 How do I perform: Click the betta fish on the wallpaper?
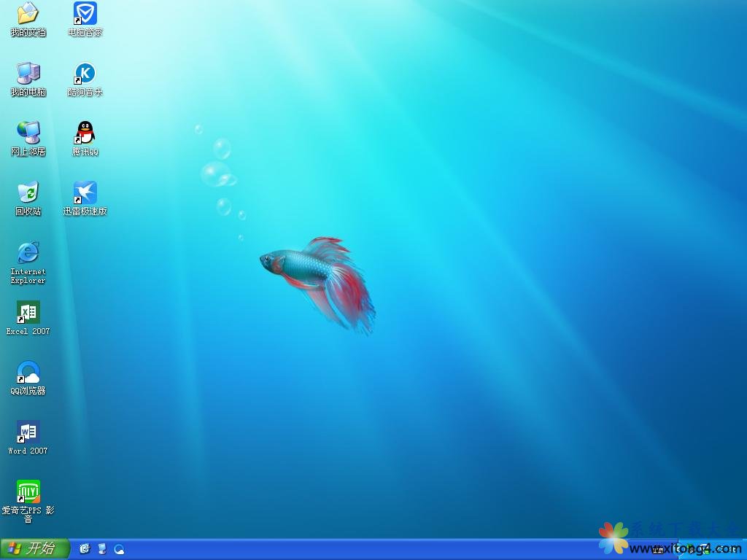306,270
